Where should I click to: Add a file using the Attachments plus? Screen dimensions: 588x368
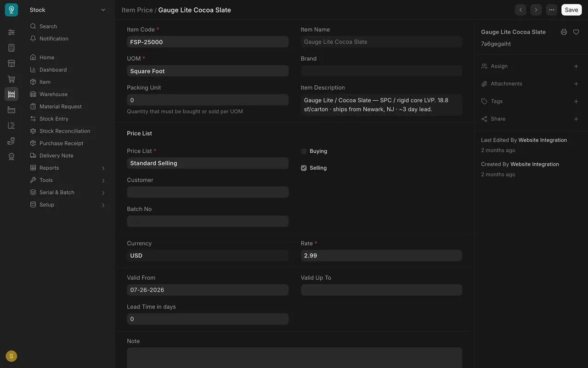tap(576, 84)
